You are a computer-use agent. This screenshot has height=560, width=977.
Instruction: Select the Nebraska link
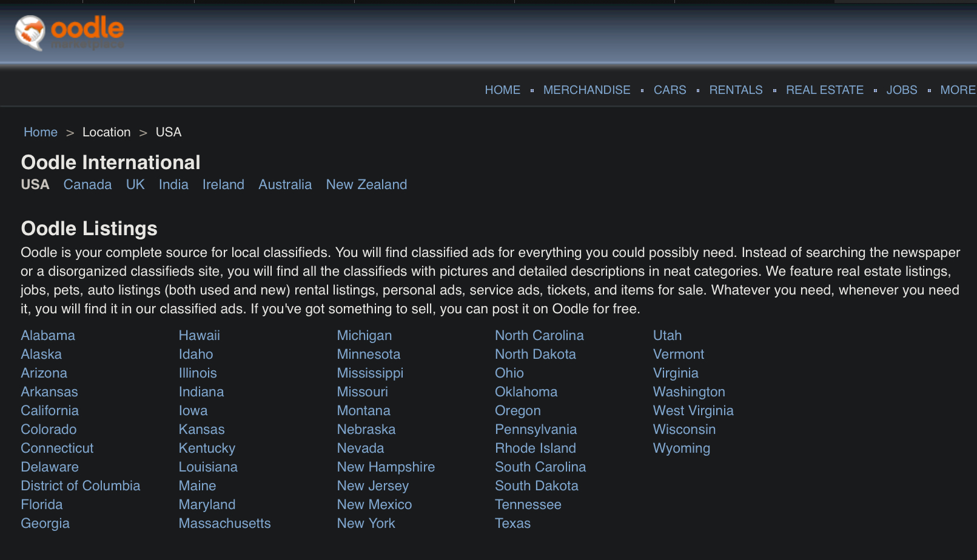point(366,430)
